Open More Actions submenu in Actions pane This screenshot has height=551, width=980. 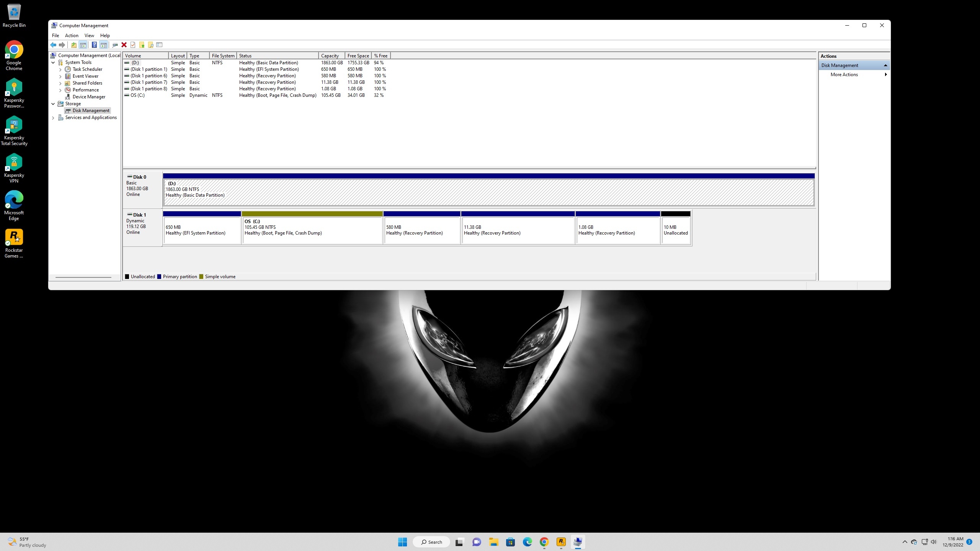click(854, 75)
